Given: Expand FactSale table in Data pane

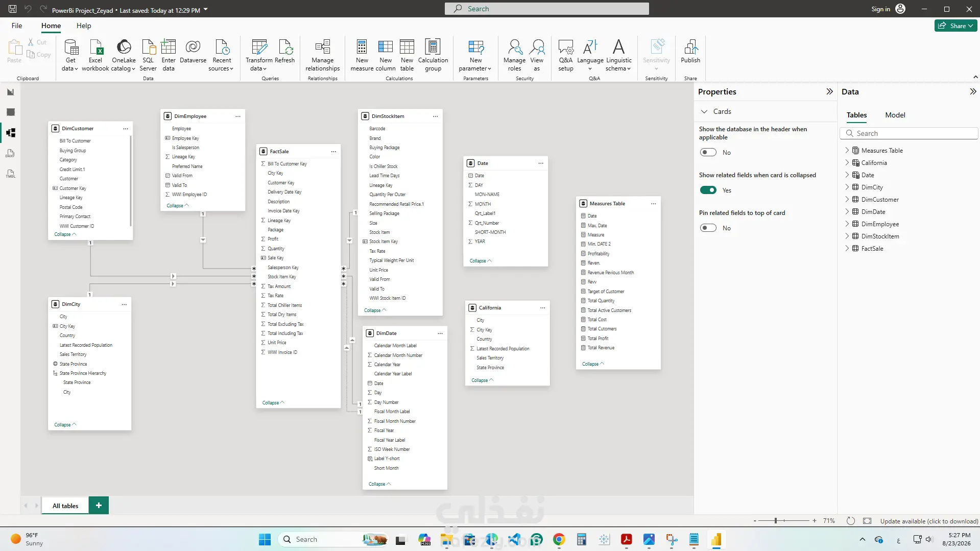Looking at the screenshot, I should 847,248.
